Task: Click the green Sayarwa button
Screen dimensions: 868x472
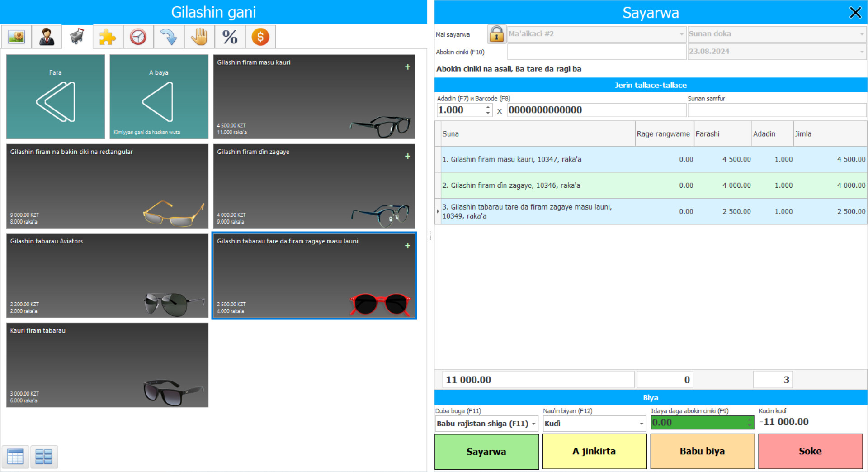Action: tap(486, 451)
